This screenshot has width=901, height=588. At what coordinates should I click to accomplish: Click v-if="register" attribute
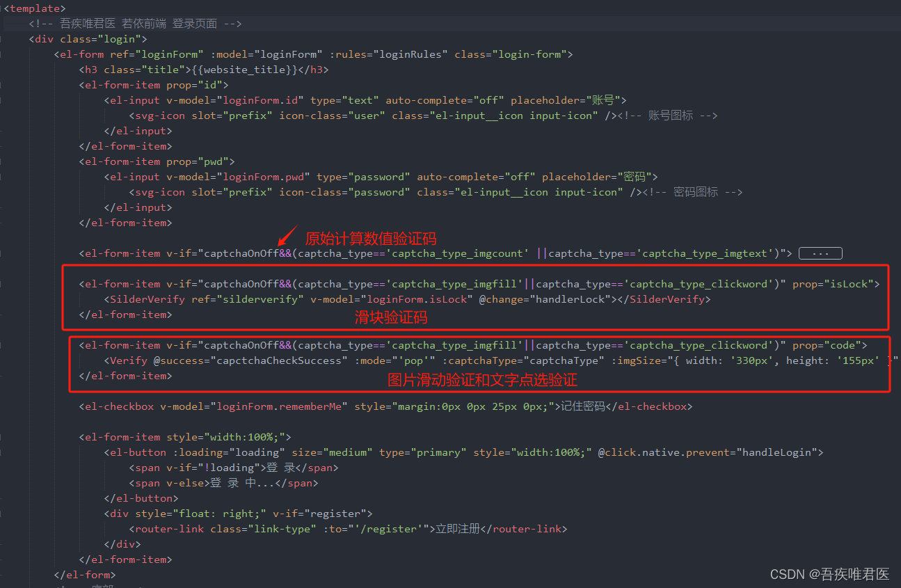coord(320,514)
